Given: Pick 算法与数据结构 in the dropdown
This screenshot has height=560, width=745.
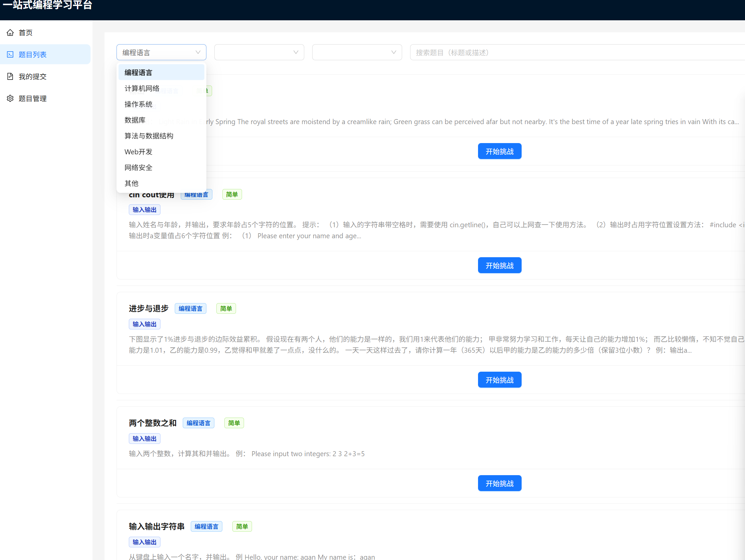Looking at the screenshot, I should (x=149, y=136).
